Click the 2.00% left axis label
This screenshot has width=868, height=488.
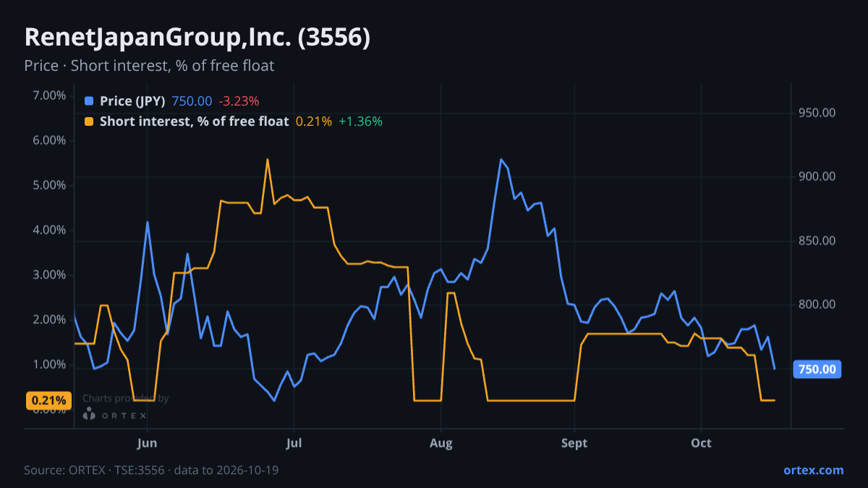(x=49, y=320)
